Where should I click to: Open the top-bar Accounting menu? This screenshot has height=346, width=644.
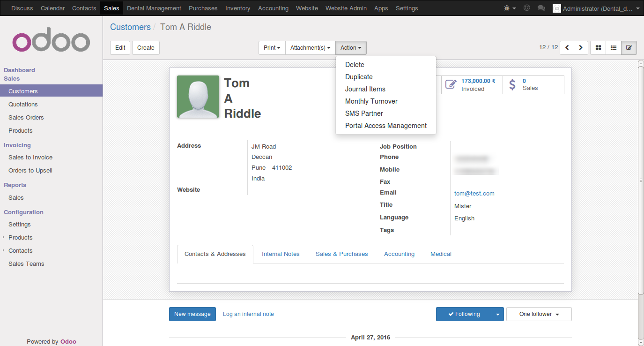coord(273,8)
